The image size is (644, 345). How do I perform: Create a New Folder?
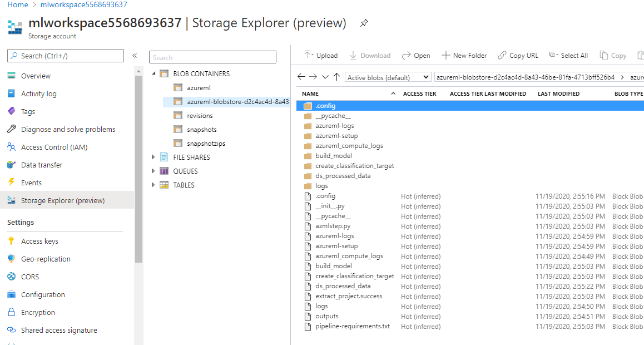(464, 56)
